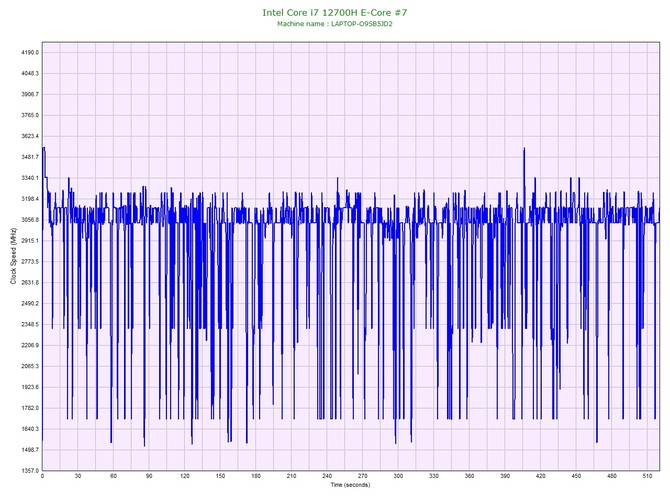The height and width of the screenshot is (502, 670).
Task: Click the 2631.8 y-axis value
Action: (30, 283)
